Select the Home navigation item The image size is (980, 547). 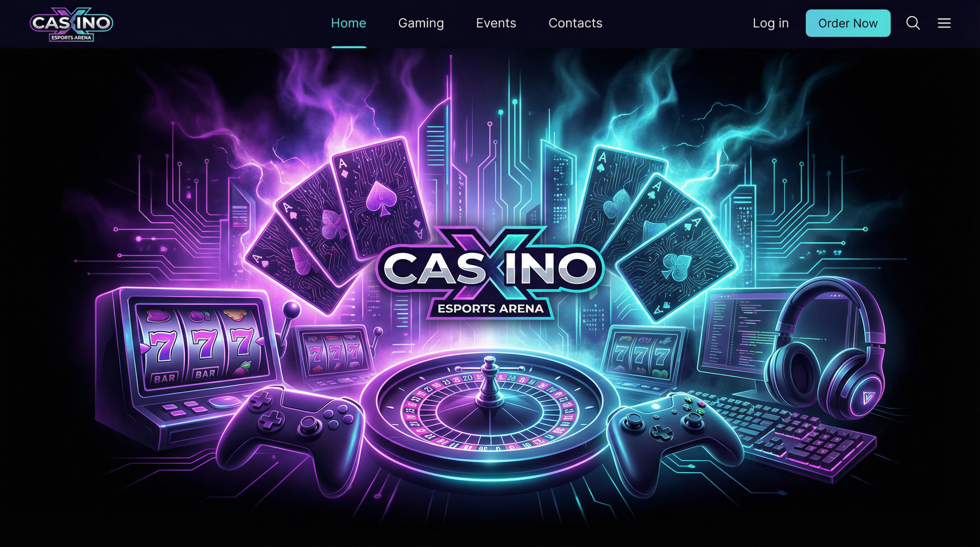pyautogui.click(x=349, y=23)
